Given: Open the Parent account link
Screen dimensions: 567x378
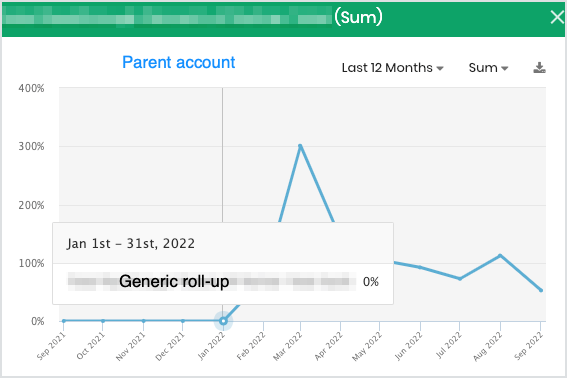Looking at the screenshot, I should click(x=179, y=62).
